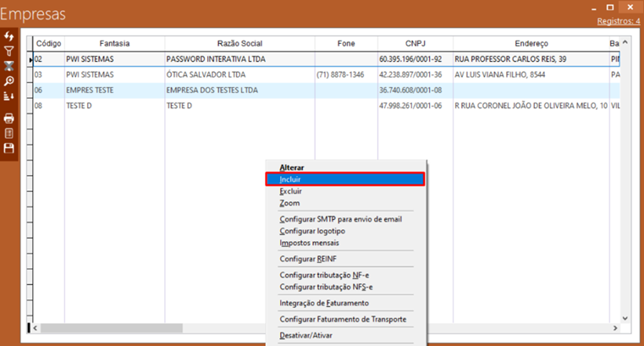Click the Registros: 4 link
Screen dimensions: 644x346
click(x=618, y=20)
